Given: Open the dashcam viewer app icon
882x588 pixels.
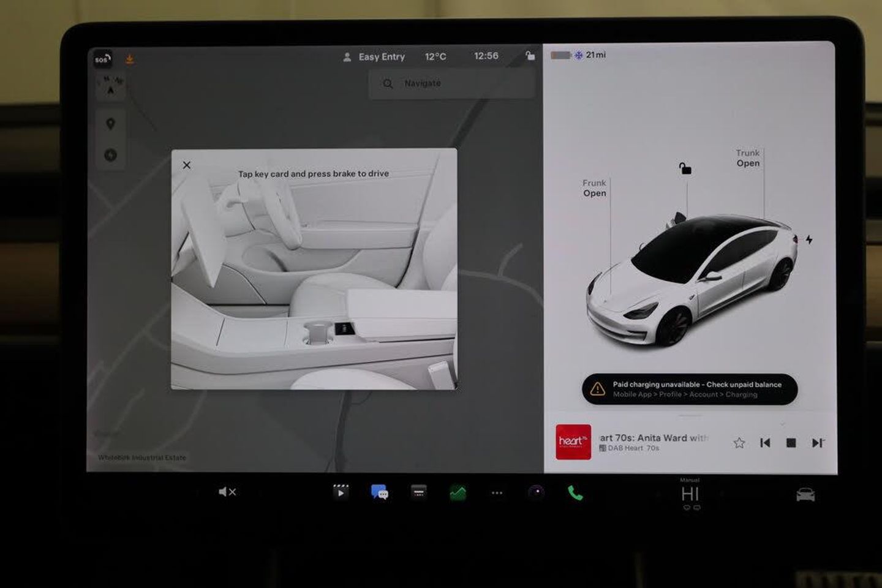Looking at the screenshot, I should [419, 491].
